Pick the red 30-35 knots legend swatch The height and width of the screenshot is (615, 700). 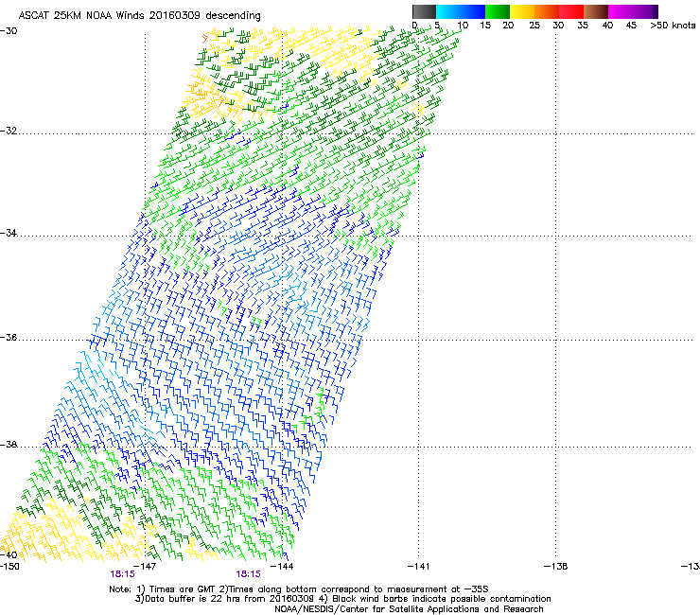point(571,11)
